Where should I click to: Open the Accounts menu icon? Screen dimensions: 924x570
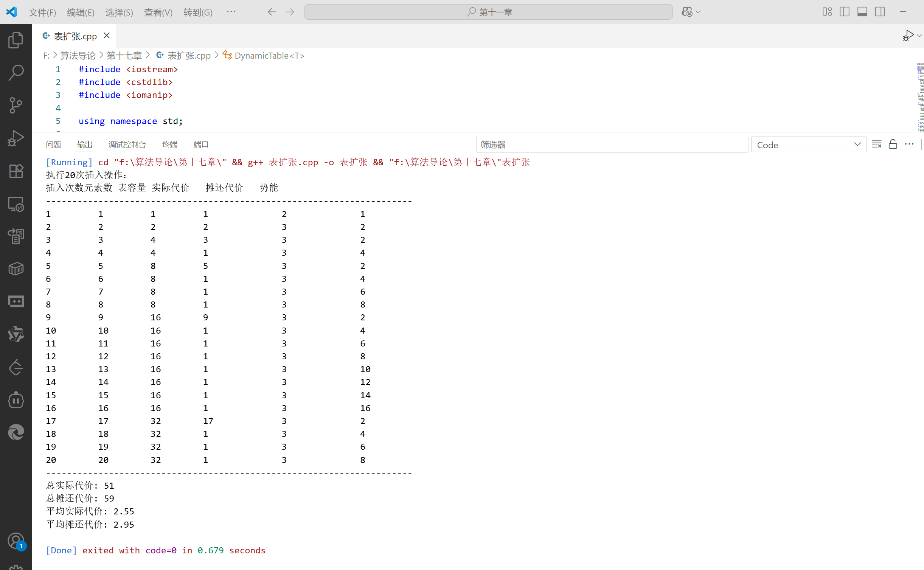(16, 541)
